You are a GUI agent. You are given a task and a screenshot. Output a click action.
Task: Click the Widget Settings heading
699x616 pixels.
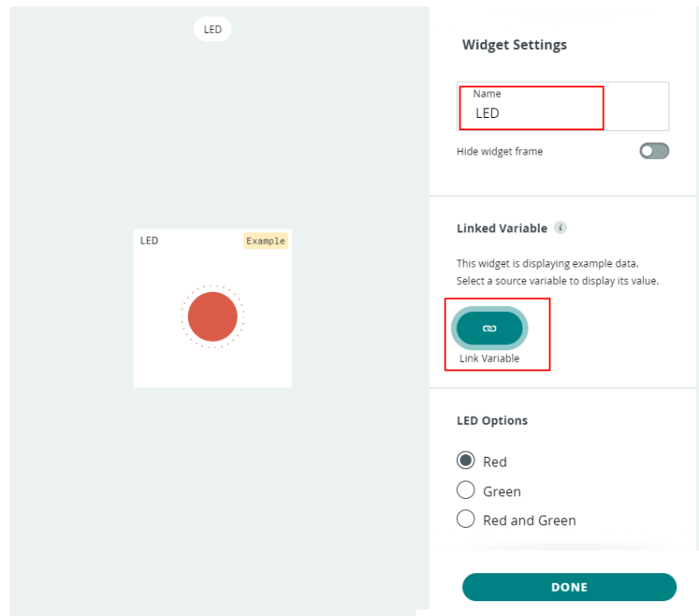515,45
